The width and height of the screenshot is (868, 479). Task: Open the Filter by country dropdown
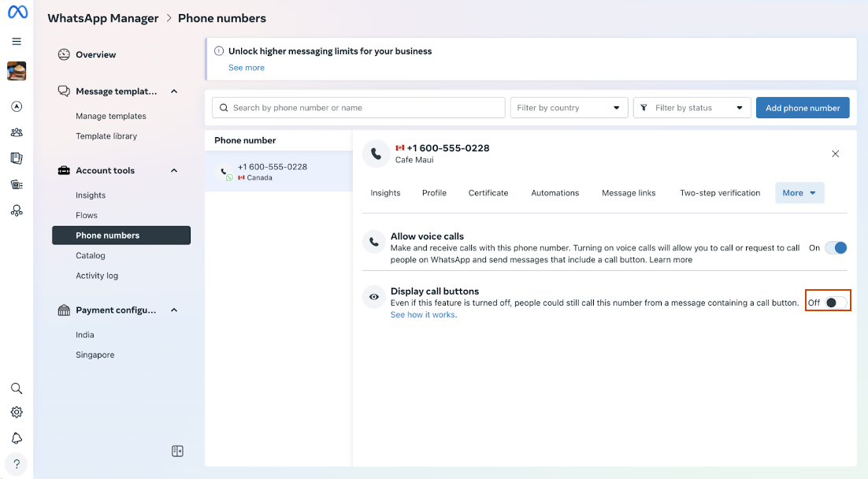coord(569,107)
